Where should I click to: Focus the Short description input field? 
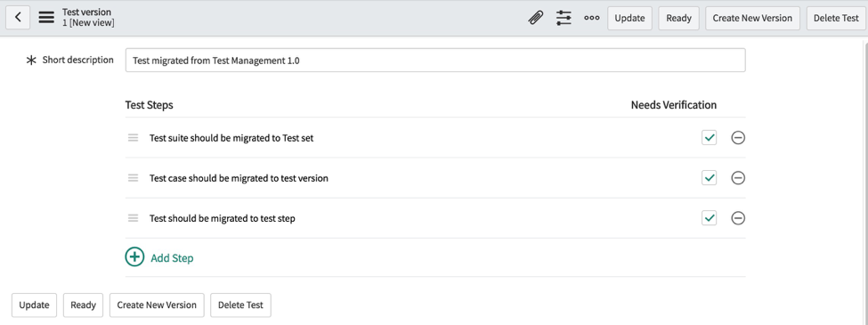[x=435, y=61]
